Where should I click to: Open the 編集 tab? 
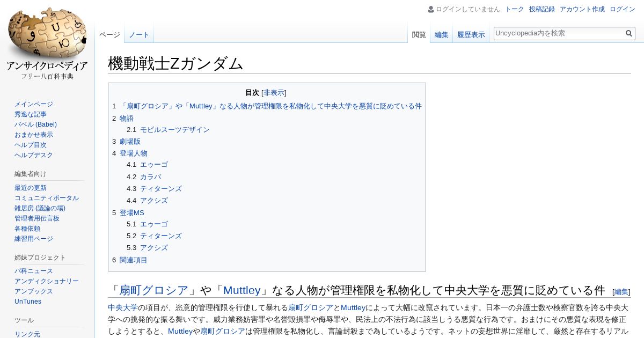pos(441,35)
